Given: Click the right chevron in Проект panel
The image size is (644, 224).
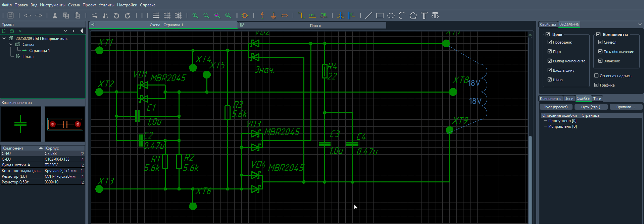Looking at the screenshot, I should click(73, 31).
